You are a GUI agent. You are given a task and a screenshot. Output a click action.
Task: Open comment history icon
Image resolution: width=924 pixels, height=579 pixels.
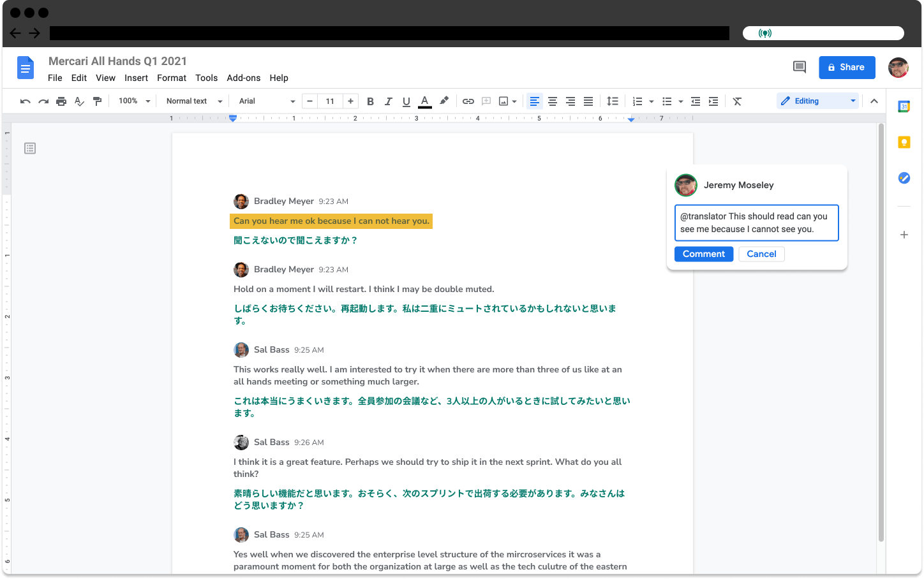point(799,67)
